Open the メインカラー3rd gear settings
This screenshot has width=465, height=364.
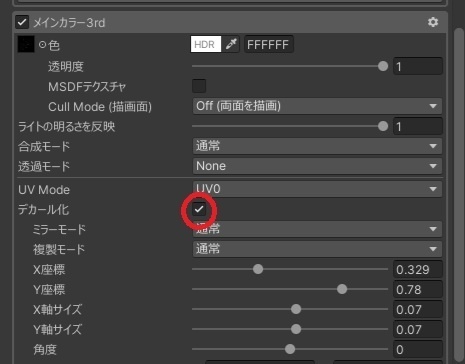[433, 22]
